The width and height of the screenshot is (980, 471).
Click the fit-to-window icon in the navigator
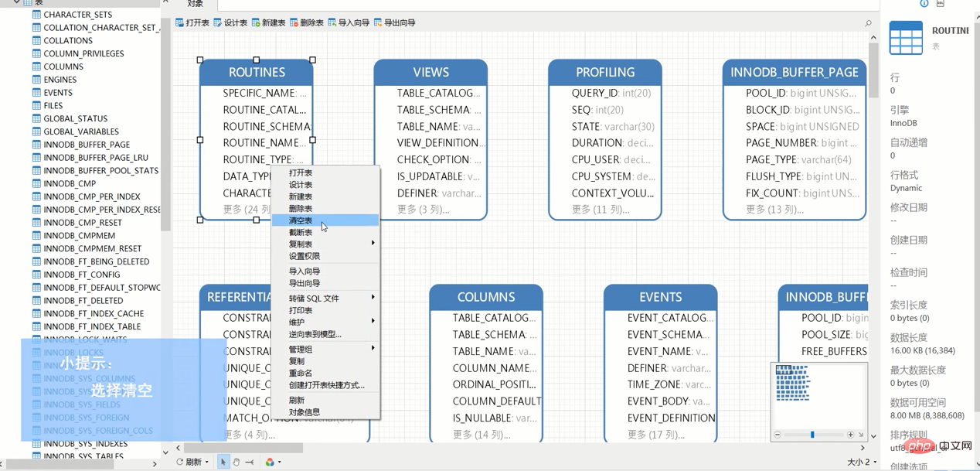861,435
